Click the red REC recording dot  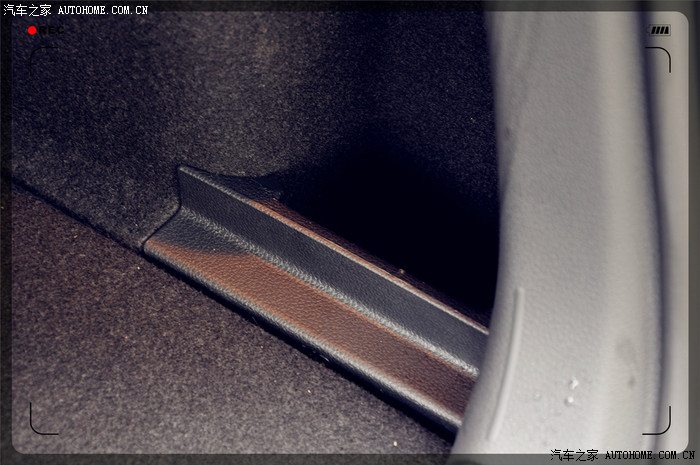[32, 30]
